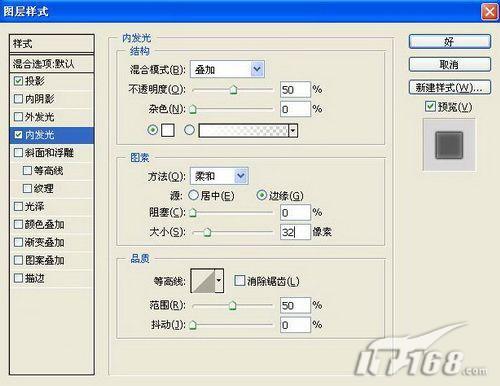Select the solid color radio button

pos(153,130)
